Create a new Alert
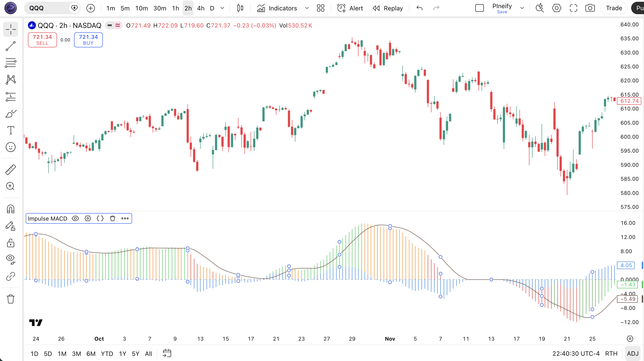The width and height of the screenshot is (644, 361). tap(350, 8)
